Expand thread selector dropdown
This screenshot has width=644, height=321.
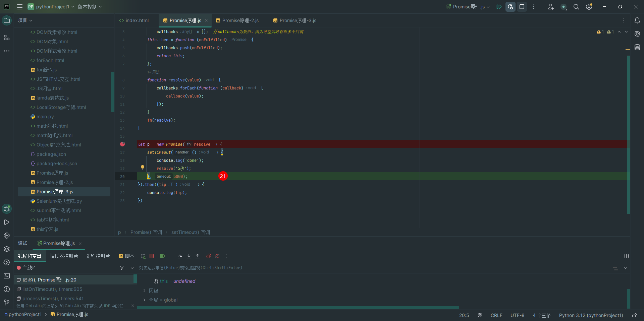(x=132, y=268)
